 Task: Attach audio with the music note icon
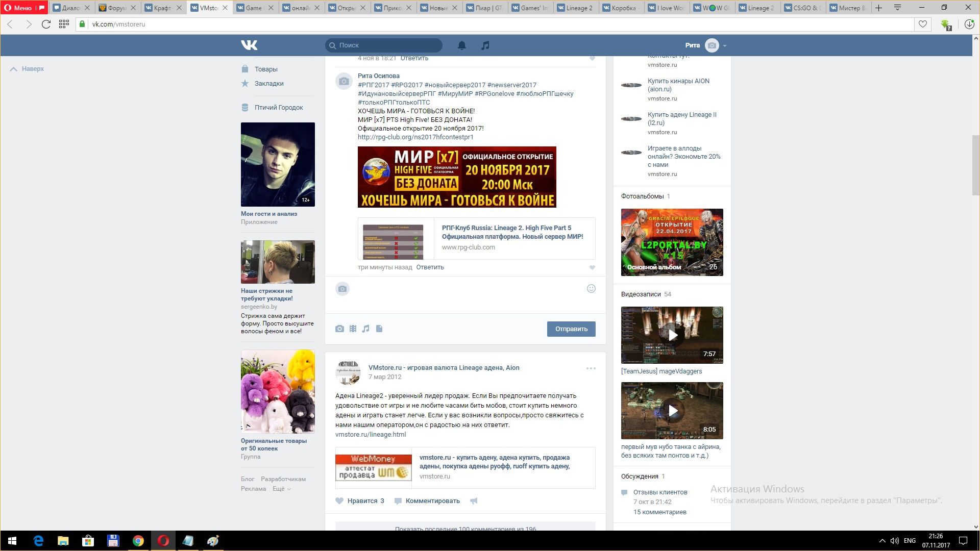pos(365,329)
